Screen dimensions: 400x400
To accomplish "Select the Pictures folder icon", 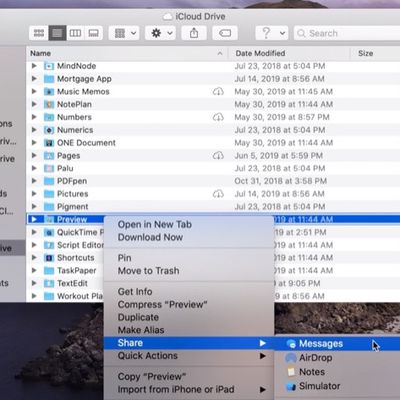I will click(49, 194).
